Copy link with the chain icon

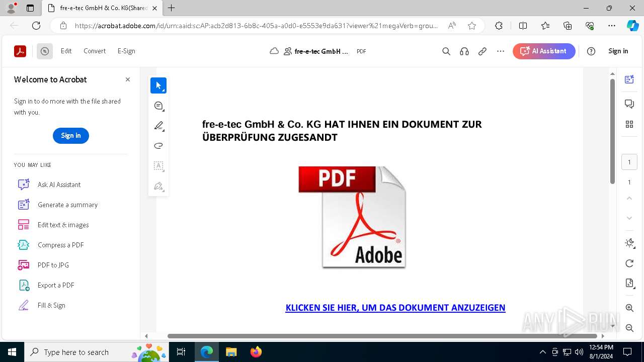[482, 51]
